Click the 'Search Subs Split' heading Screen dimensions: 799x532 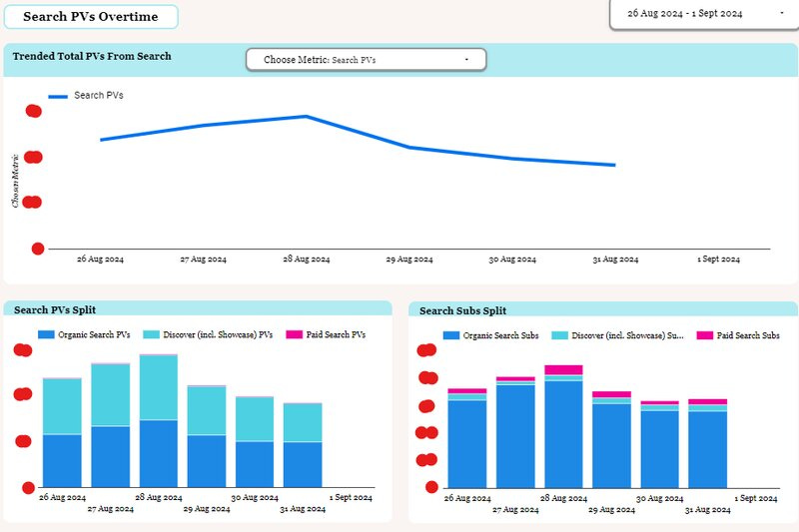click(462, 310)
